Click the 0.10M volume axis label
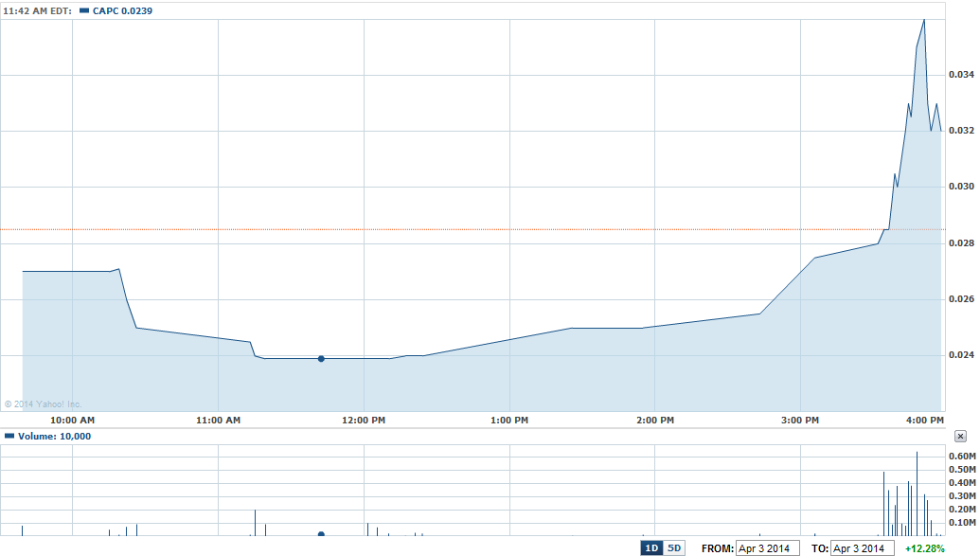 [963, 522]
